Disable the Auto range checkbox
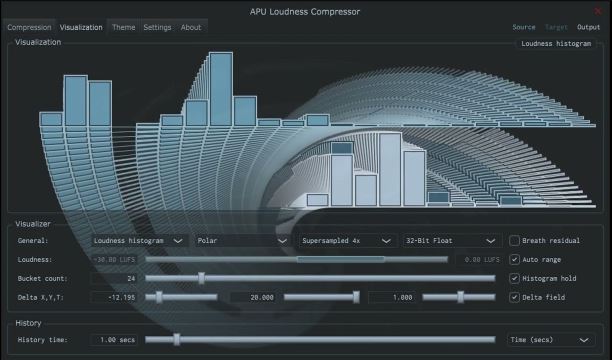The height and width of the screenshot is (360, 612). point(514,259)
